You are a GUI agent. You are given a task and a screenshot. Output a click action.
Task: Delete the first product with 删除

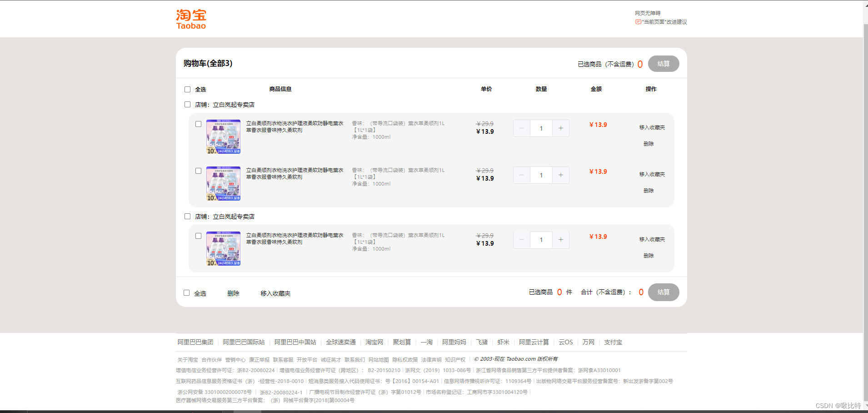tap(649, 144)
